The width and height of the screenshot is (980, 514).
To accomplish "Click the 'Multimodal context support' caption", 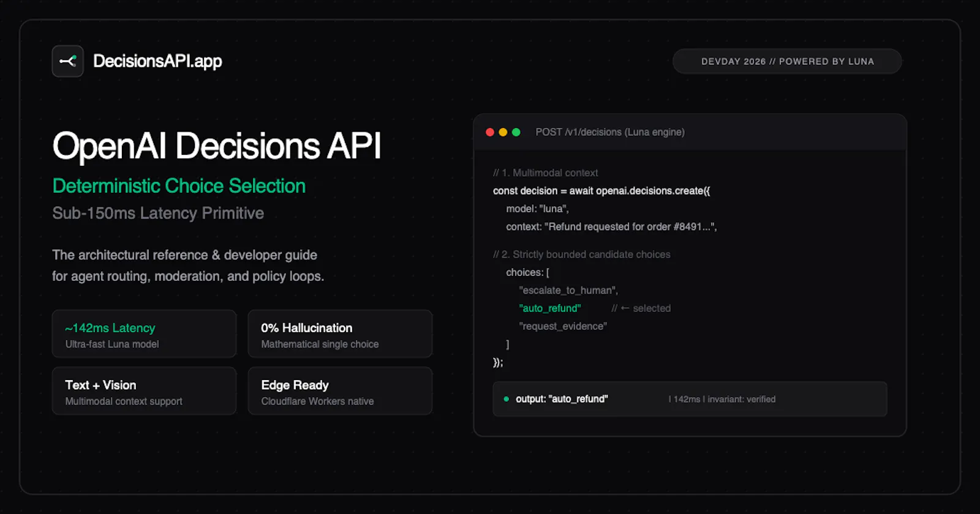I will pyautogui.click(x=124, y=401).
